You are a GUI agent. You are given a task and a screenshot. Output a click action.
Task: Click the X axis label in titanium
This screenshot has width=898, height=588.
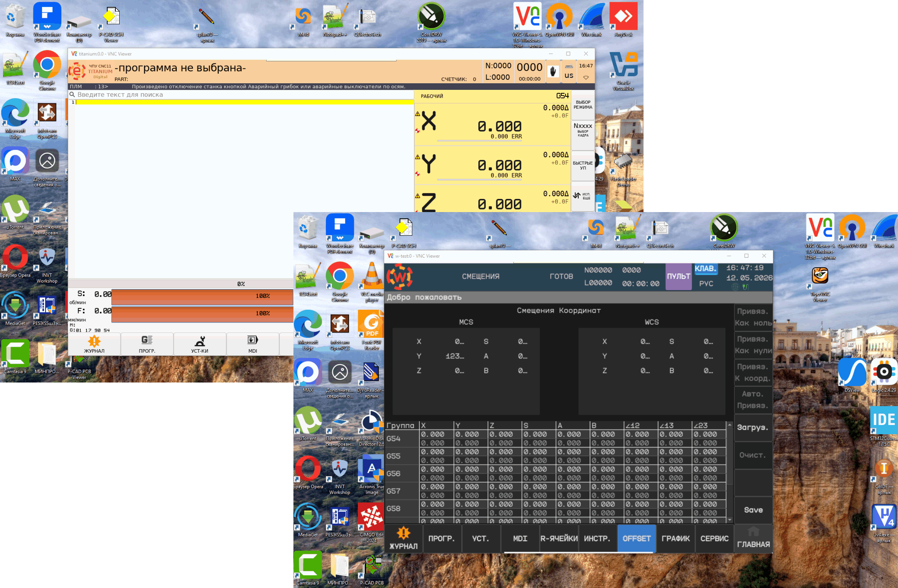pos(428,121)
